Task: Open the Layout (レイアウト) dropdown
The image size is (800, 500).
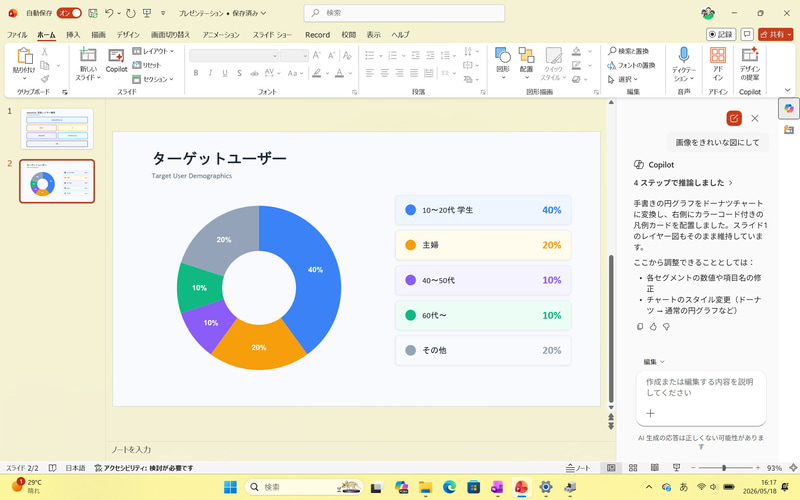Action: click(x=153, y=51)
